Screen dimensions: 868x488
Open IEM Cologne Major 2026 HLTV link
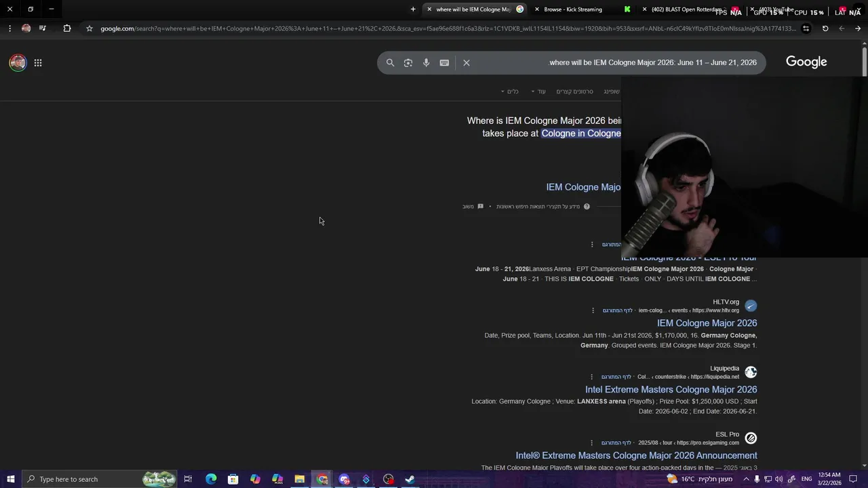[x=707, y=323]
